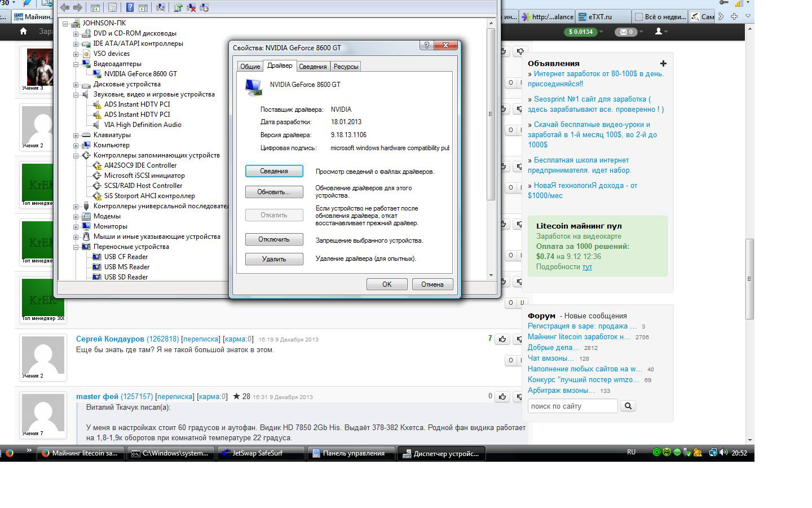Expand the DVD и CD-ROM дисководы node
This screenshot has height=508, width=812.
coord(76,33)
